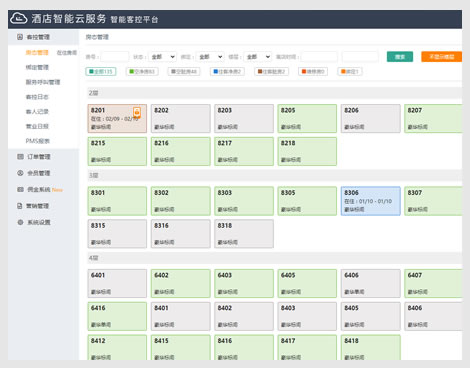Viewport: 470px width, 368px height.
Task: Select room card 8218
Action: coord(307,151)
